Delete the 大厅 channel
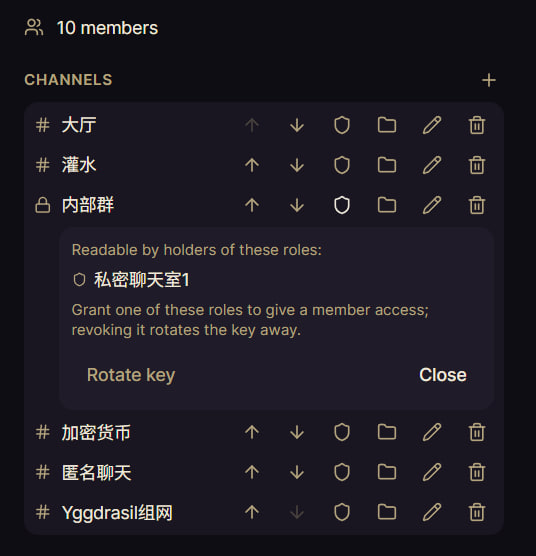 click(x=477, y=125)
